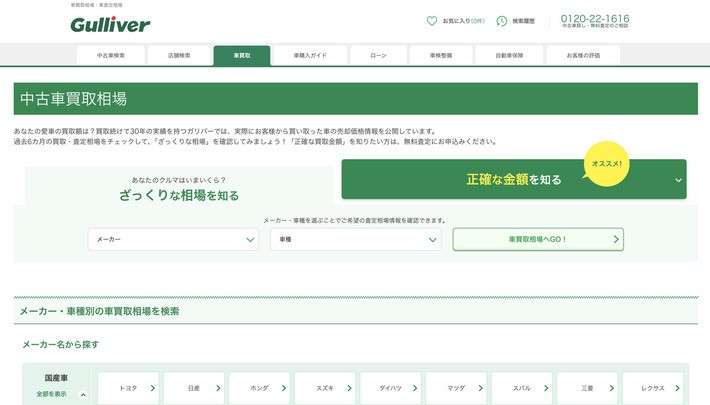Expand chevron on 正確な金額を知る banner
Image resolution: width=710 pixels, height=405 pixels.
click(678, 180)
